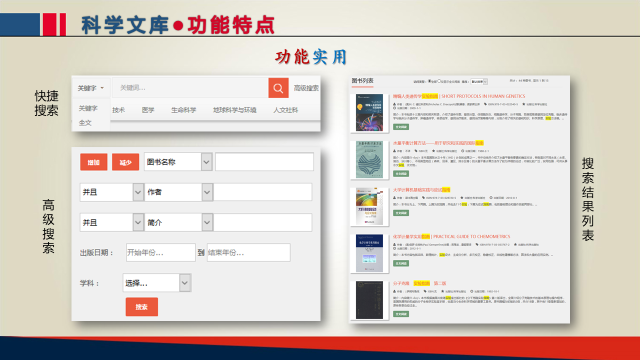Click the input beside 作者

[x=263, y=192]
